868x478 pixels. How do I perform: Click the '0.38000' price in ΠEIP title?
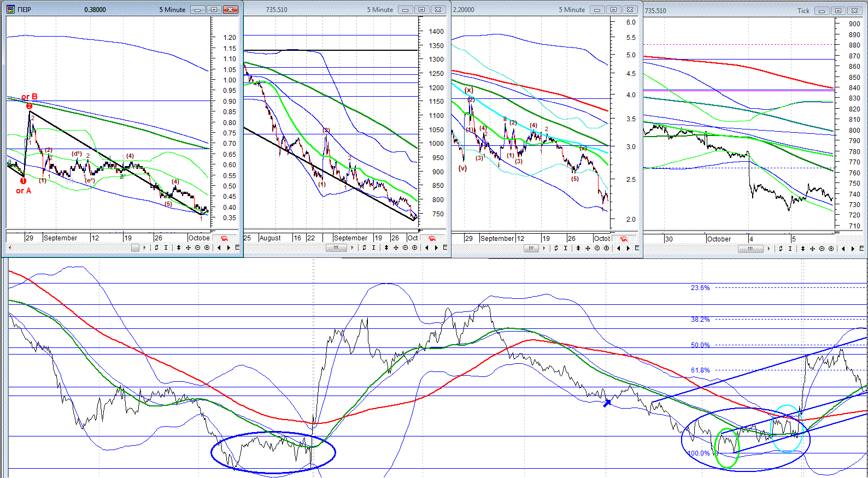click(95, 10)
